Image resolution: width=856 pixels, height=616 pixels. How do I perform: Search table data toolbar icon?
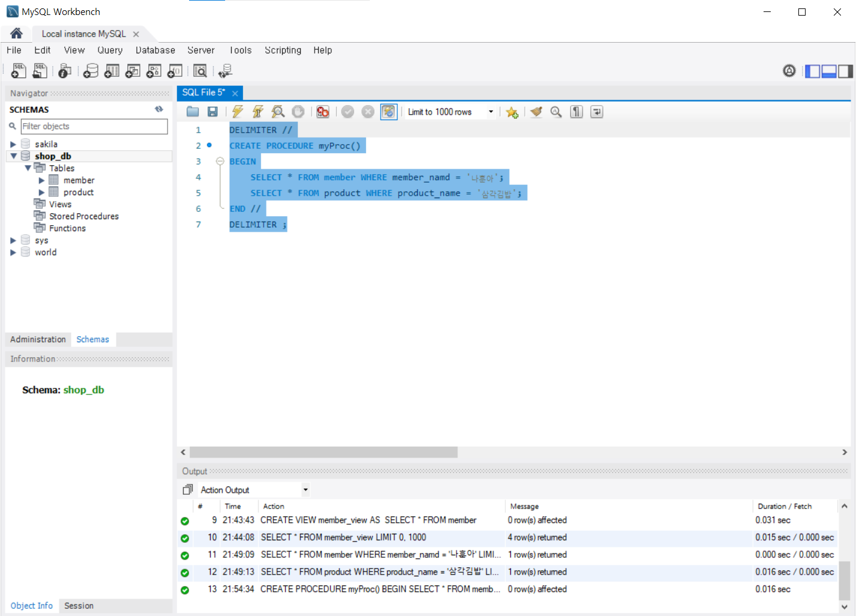[x=200, y=71]
